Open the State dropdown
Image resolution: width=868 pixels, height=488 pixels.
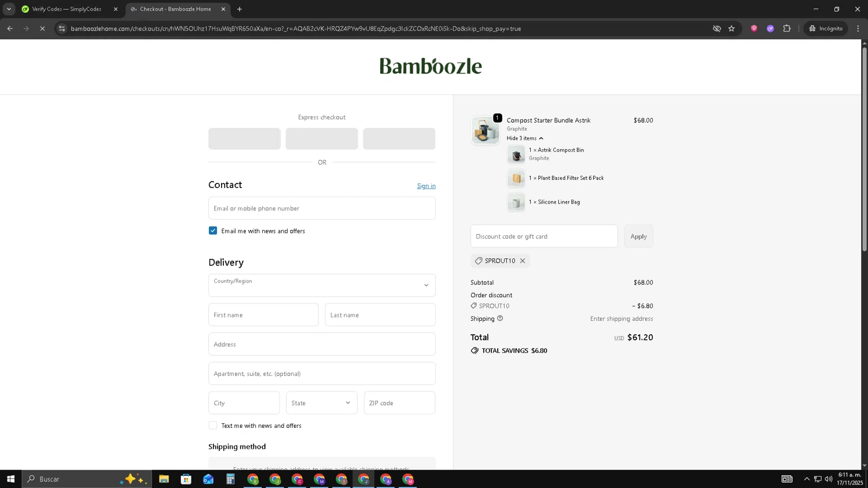[x=322, y=403]
